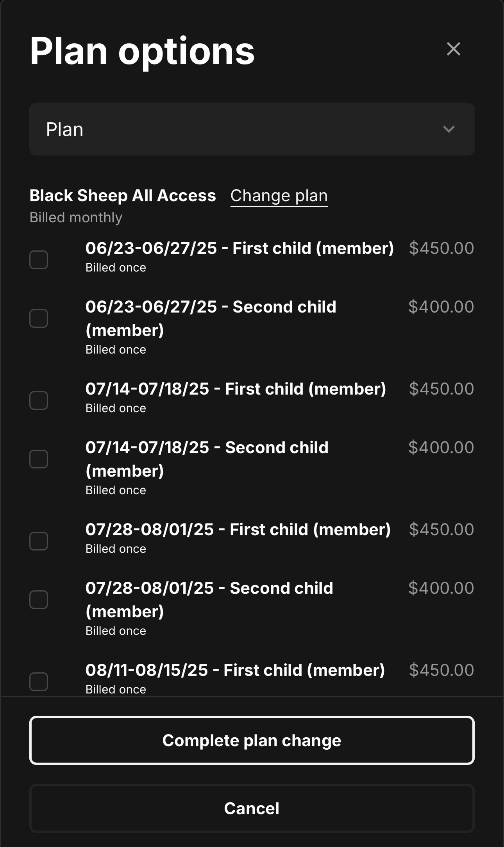Check 06/23-06/27/25 First child option

pos(39,260)
